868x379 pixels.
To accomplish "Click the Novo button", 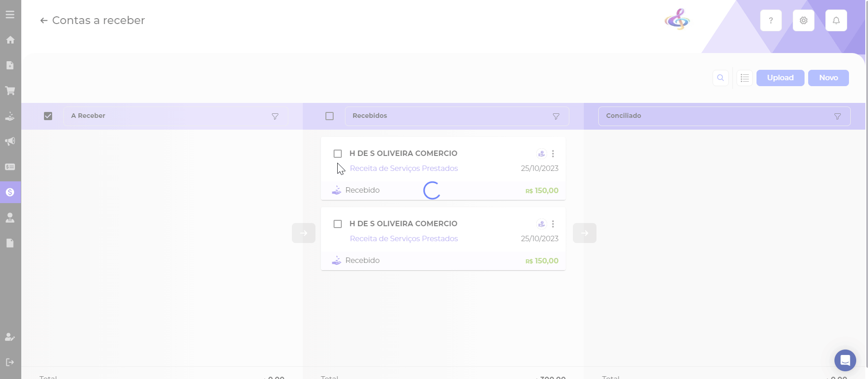I will (x=828, y=78).
